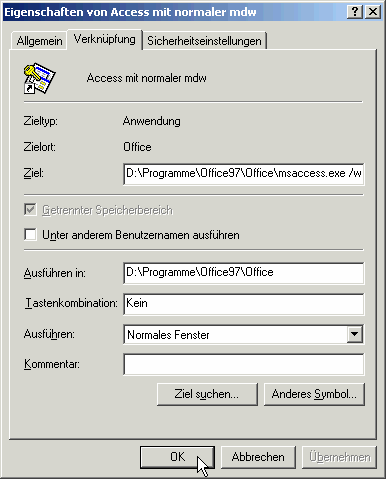The image size is (386, 479).
Task: Select the Tastenkombination field showing Kein
Action: (244, 304)
